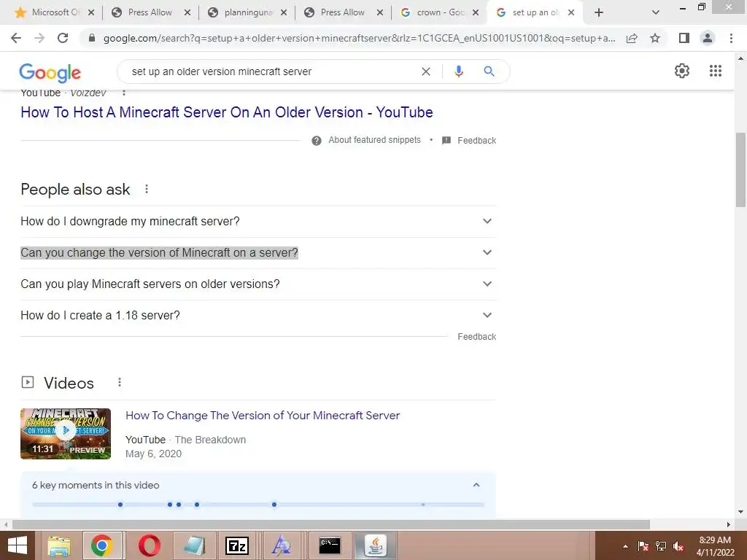The height and width of the screenshot is (560, 747).
Task: Submit search with the magnifier icon
Action: (489, 71)
